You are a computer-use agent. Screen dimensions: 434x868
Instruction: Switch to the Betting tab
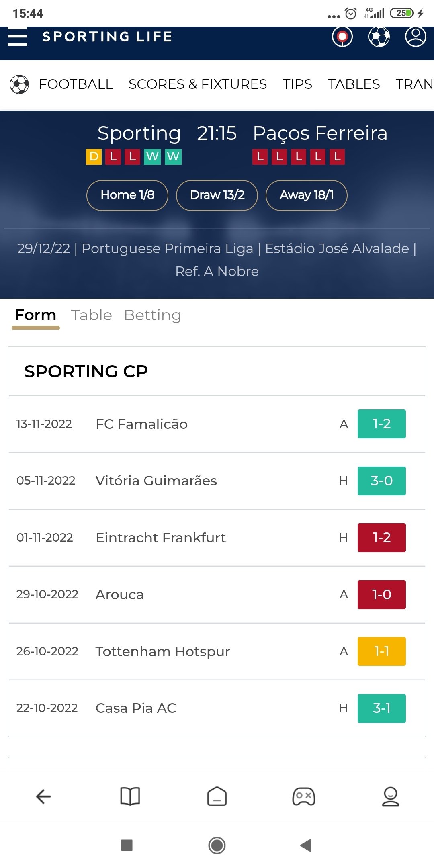pos(153,315)
